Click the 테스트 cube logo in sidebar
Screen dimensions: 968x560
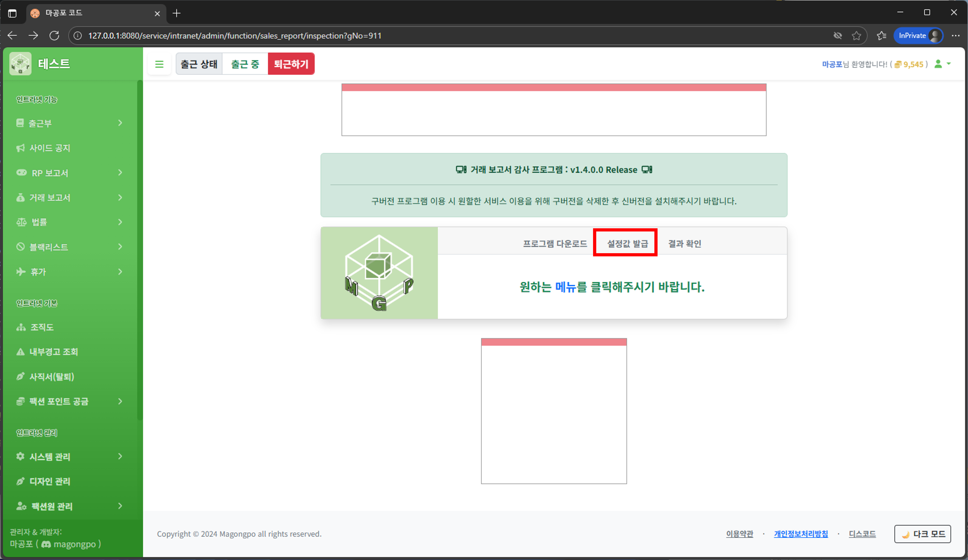pos(20,63)
